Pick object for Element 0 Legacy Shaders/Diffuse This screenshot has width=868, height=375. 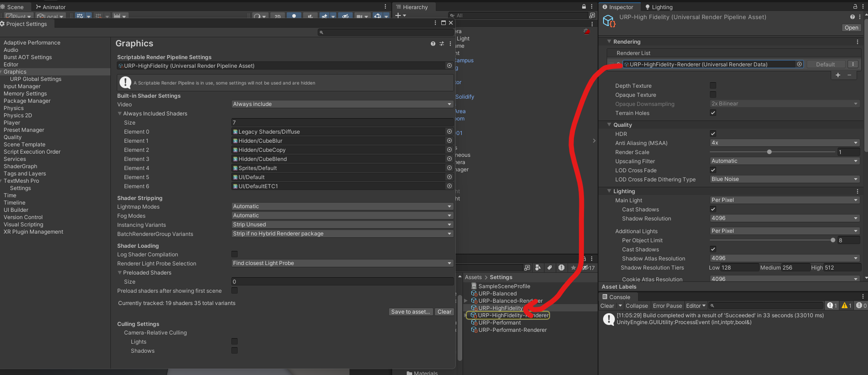(x=449, y=131)
